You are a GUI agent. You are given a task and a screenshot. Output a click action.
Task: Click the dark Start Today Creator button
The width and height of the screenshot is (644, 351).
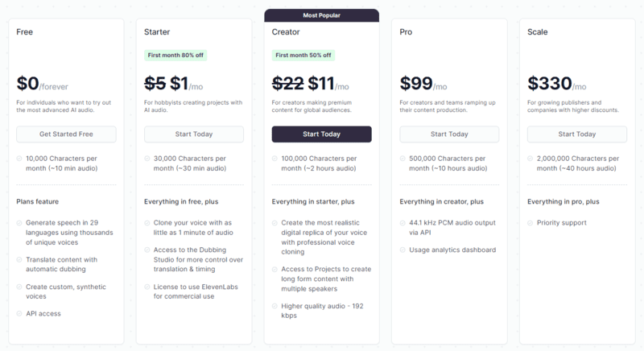click(x=321, y=134)
